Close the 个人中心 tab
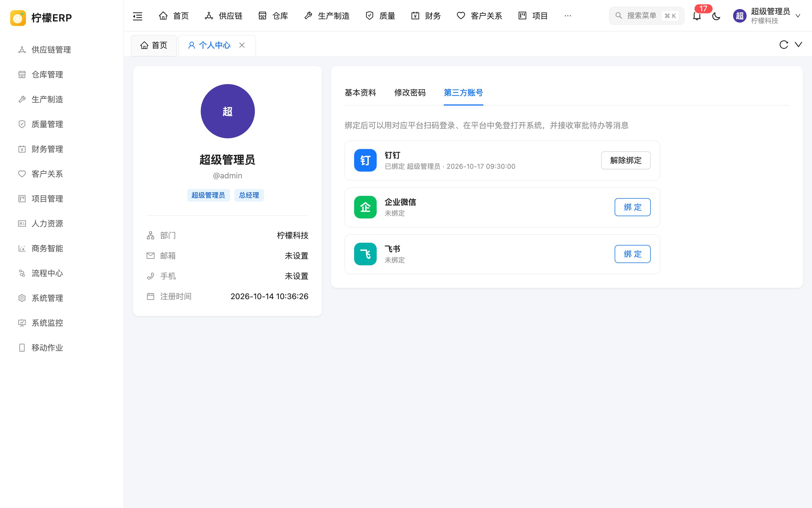This screenshot has width=812, height=508. click(x=242, y=45)
